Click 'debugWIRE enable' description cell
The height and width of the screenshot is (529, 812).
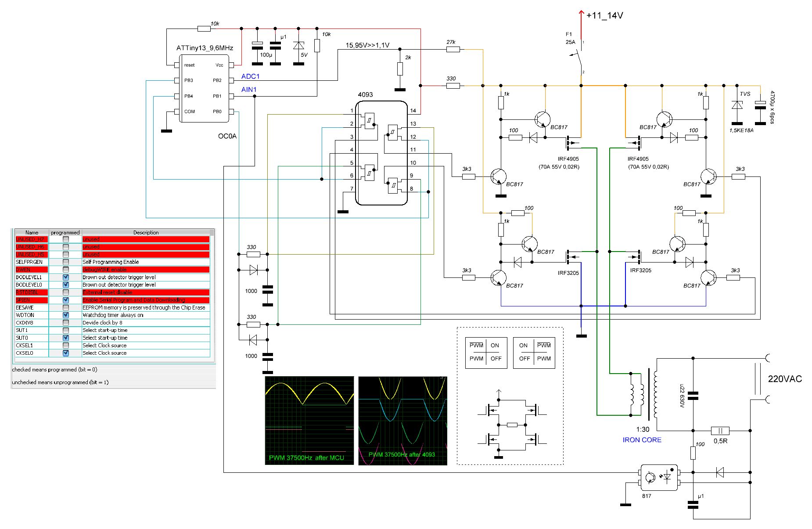pos(146,270)
